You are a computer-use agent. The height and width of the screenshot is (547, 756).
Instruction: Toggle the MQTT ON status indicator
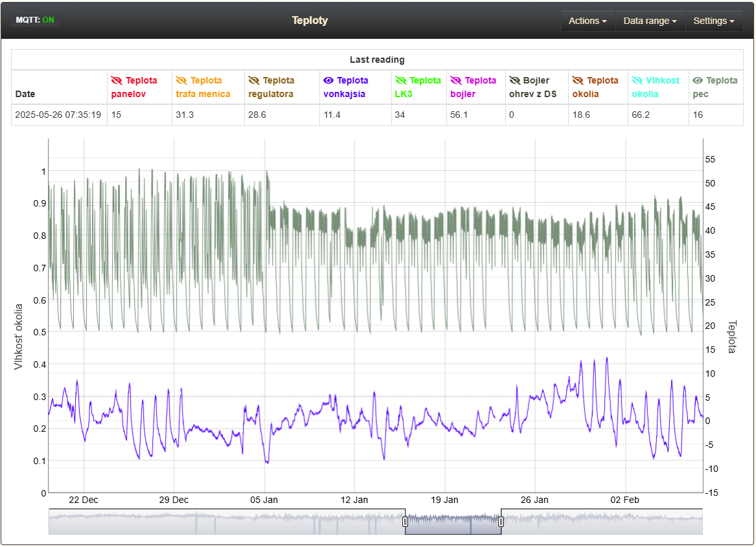[x=35, y=20]
